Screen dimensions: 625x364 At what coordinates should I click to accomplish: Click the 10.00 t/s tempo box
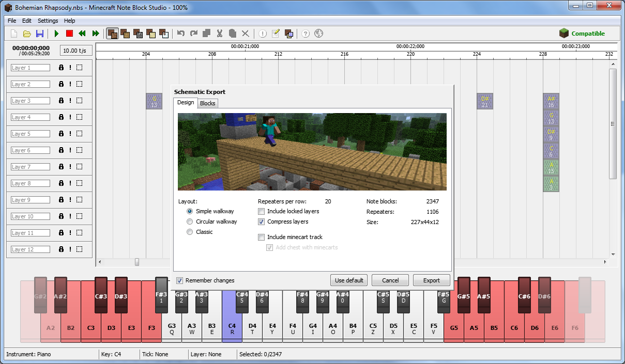click(x=77, y=51)
